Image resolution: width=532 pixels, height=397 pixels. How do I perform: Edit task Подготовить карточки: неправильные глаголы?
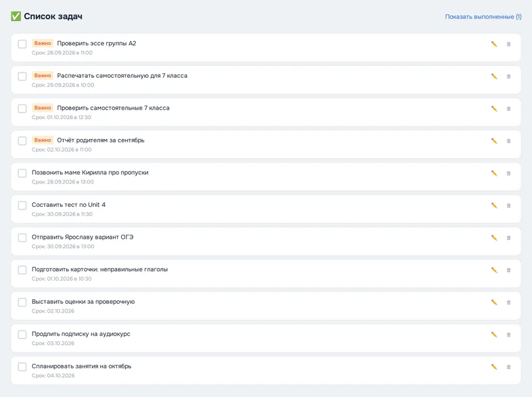494,270
